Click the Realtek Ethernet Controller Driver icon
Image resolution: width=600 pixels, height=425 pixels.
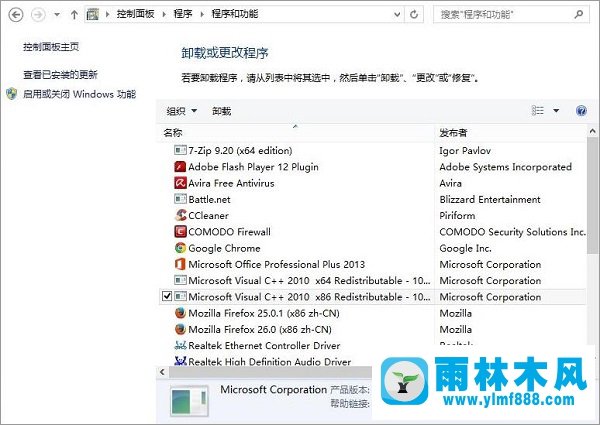[180, 345]
